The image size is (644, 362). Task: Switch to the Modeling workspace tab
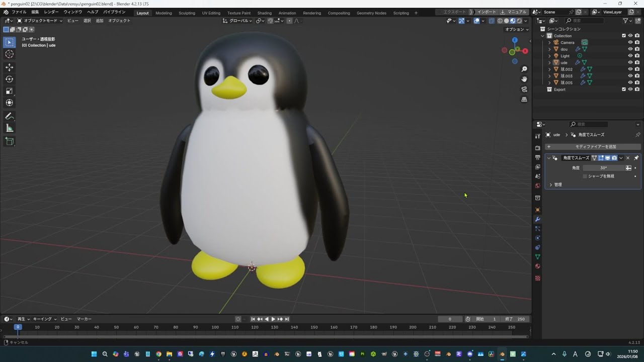[164, 13]
